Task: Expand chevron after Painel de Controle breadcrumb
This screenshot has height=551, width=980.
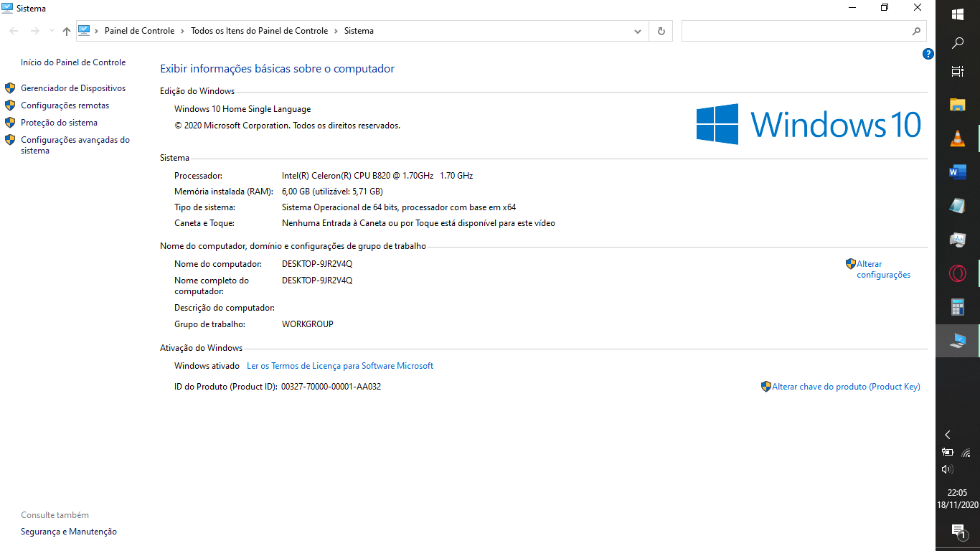Action: 182,31
